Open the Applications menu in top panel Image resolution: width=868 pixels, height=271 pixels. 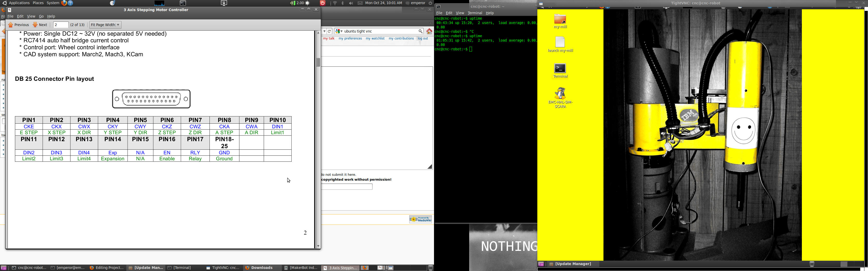point(19,3)
